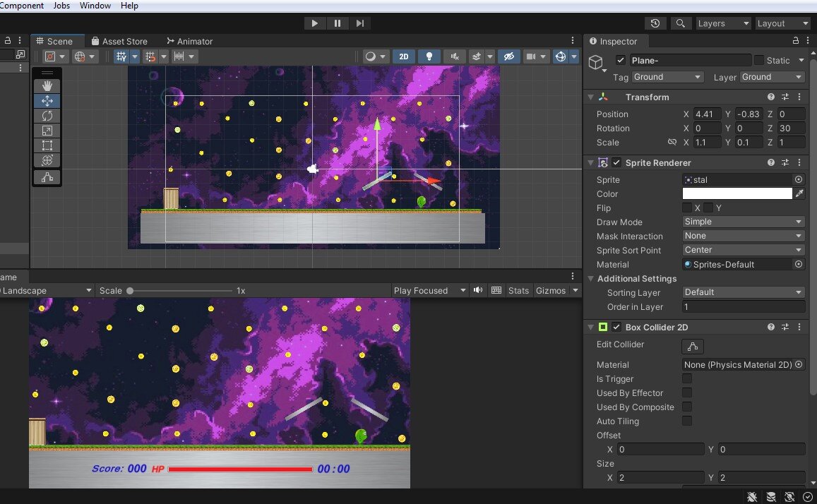Open Sprite Sort Point dropdown
Viewport: 817px width, 504px height.
pos(744,249)
